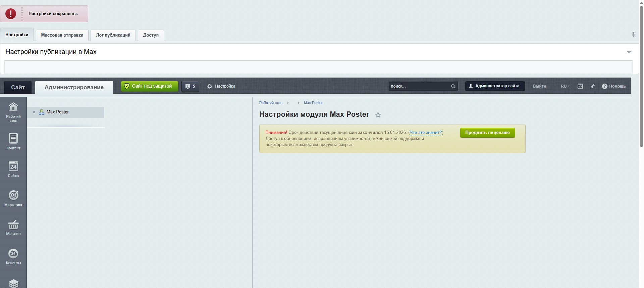644x288 pixels.
Task: Click the Max Poster breadcrumb link
Action: pyautogui.click(x=313, y=103)
